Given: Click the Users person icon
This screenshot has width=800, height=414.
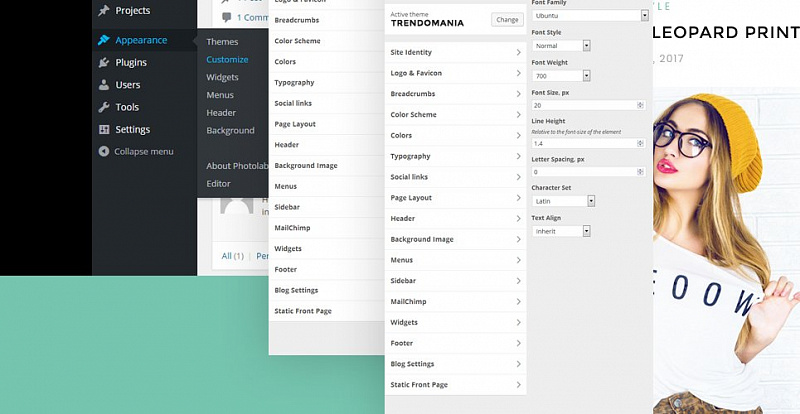Looking at the screenshot, I should 104,85.
